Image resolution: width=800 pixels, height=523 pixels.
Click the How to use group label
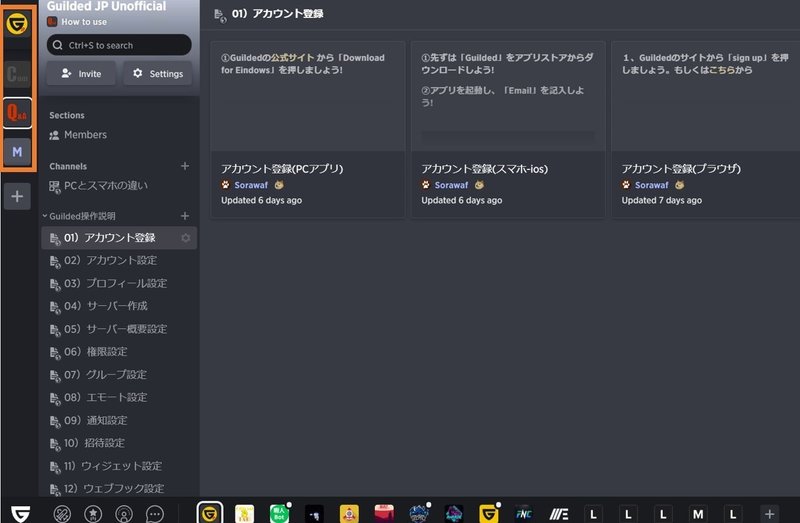pyautogui.click(x=84, y=22)
